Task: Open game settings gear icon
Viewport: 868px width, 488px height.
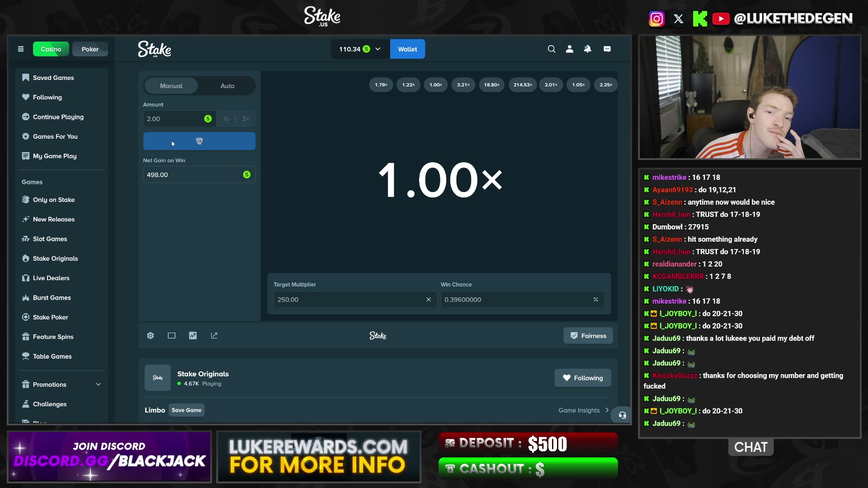Action: (151, 336)
